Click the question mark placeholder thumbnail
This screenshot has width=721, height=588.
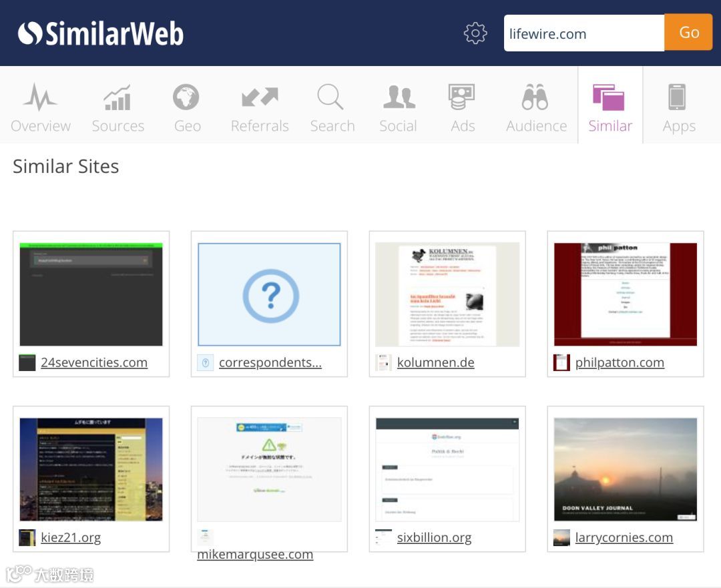point(270,294)
